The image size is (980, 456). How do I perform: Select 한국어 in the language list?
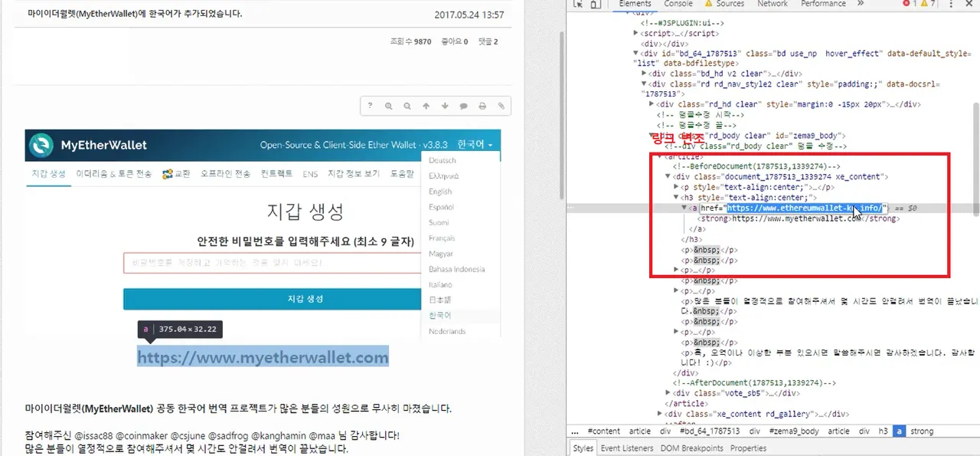[440, 315]
